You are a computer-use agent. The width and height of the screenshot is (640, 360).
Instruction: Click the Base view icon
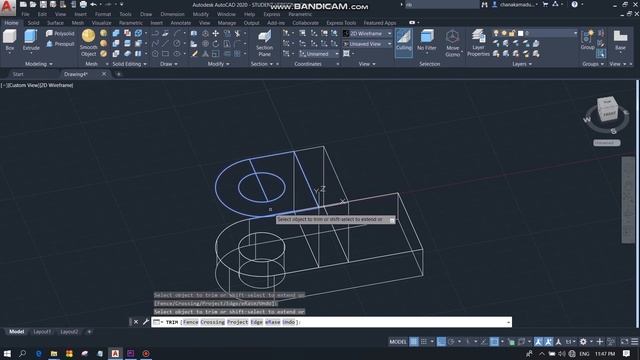click(620, 40)
